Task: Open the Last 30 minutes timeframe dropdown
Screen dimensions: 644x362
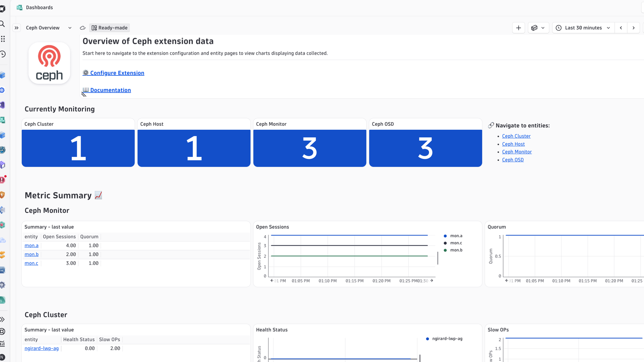Action: click(x=584, y=28)
